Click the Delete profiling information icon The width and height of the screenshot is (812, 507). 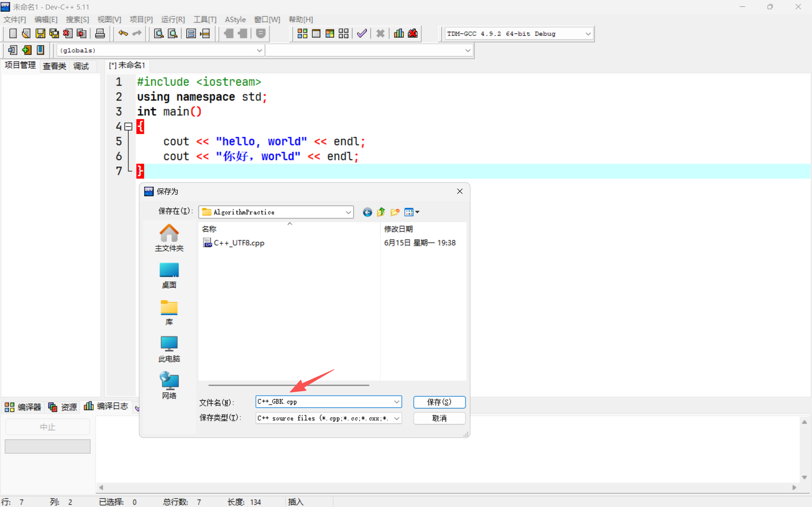[x=412, y=34]
